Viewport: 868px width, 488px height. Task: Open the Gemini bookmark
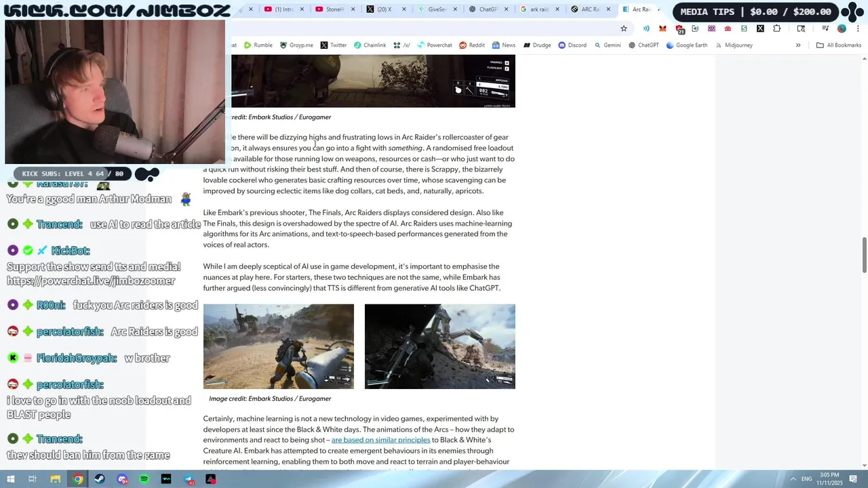[x=608, y=45]
